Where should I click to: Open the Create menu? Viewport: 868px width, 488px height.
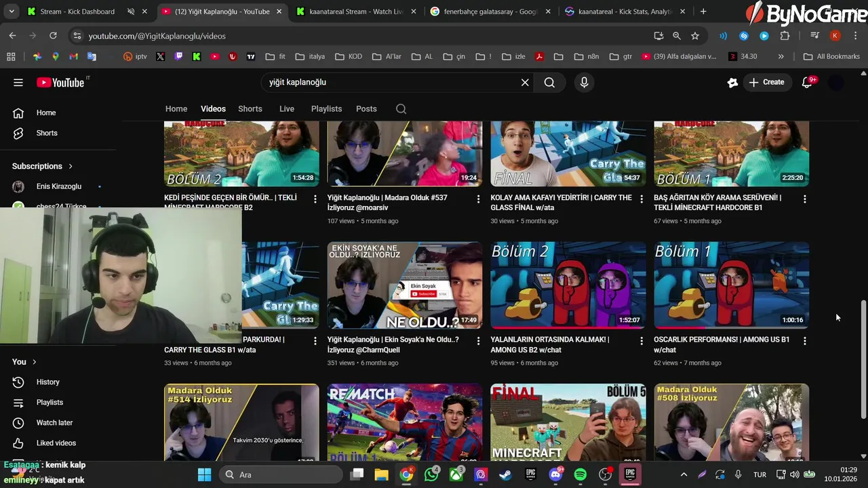(x=767, y=82)
